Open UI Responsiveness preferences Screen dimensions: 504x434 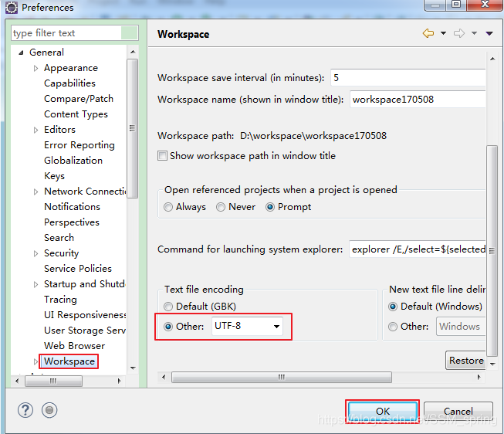[85, 314]
